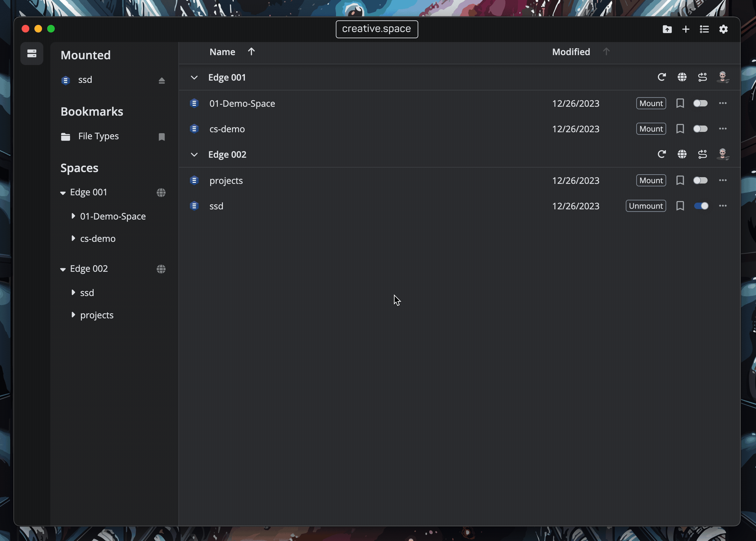Open more options for ssd row
The height and width of the screenshot is (541, 756).
click(722, 206)
